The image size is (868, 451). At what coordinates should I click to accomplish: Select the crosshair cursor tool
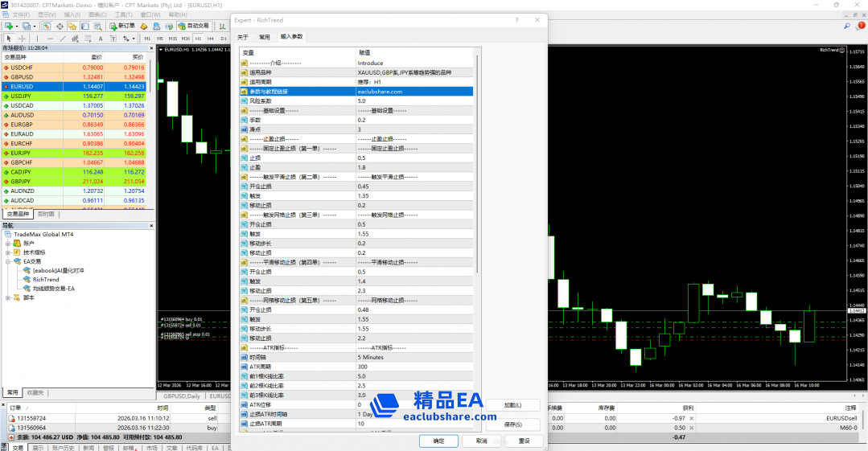tap(22, 38)
